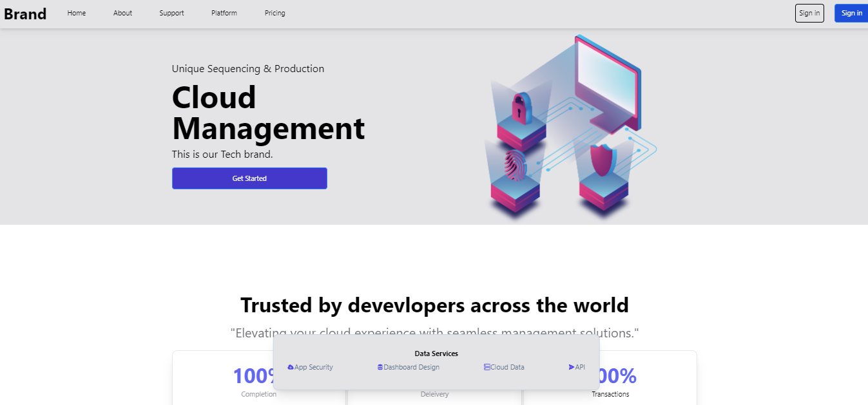This screenshot has width=868, height=405.
Task: Open the Home menu item
Action: coord(77,13)
